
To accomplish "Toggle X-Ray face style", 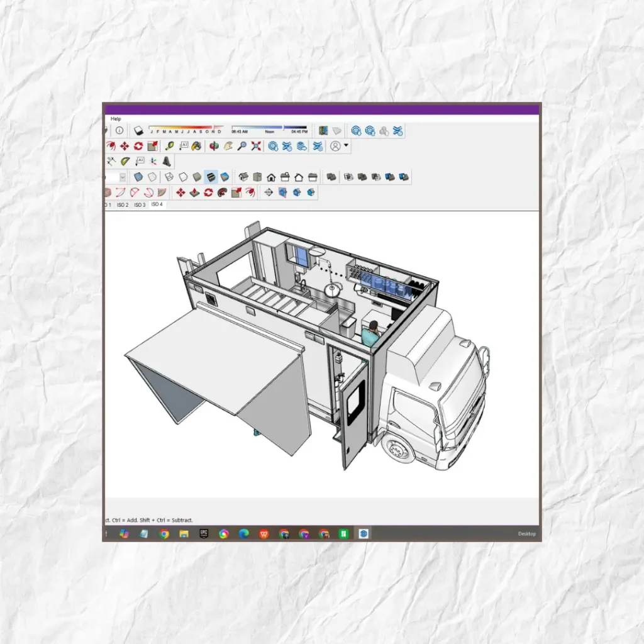I will click(138, 177).
